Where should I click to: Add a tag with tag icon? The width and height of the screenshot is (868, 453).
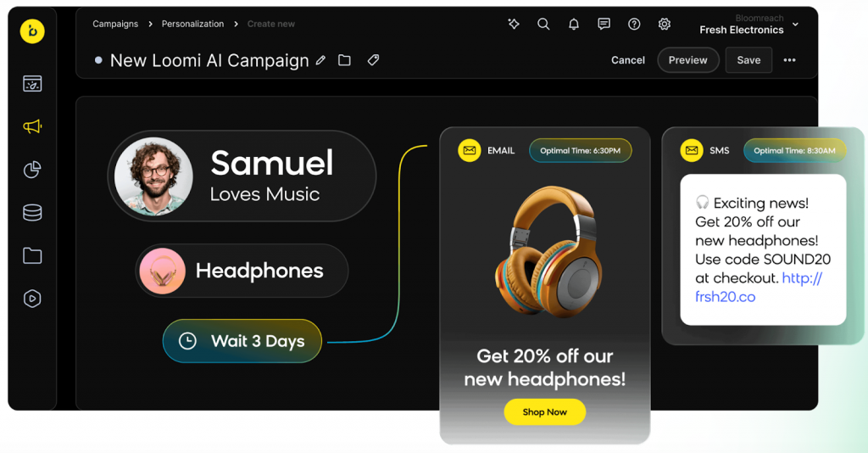point(373,60)
